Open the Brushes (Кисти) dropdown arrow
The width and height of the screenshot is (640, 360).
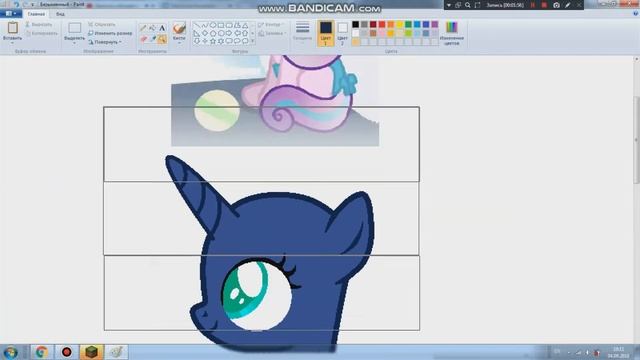pyautogui.click(x=179, y=42)
